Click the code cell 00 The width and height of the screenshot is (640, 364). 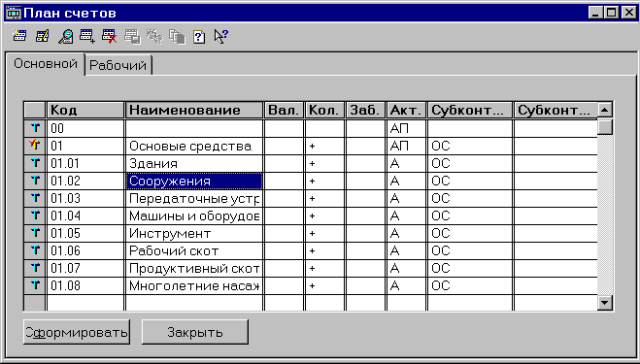(x=85, y=128)
